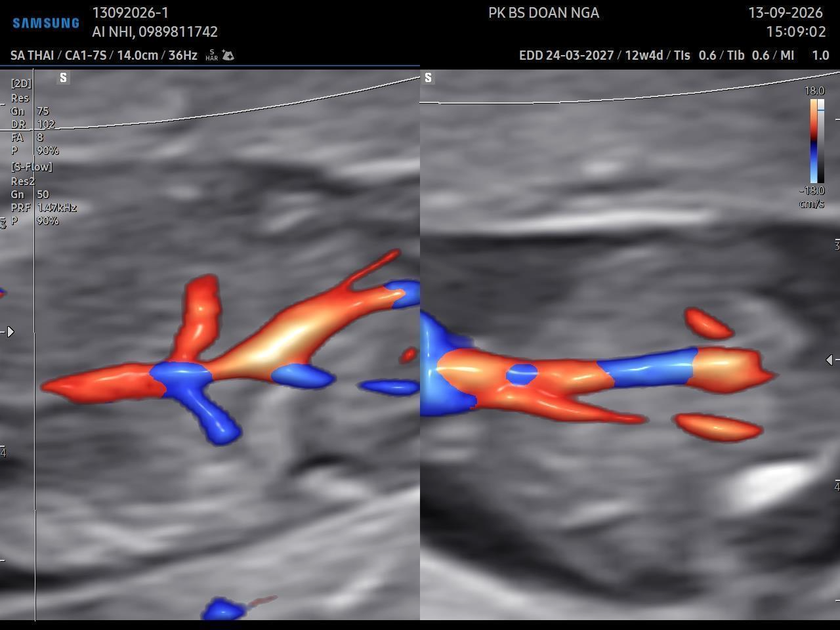This screenshot has width=840, height=630.
Task: Click the patient ID 13092026-1
Action: [131, 12]
